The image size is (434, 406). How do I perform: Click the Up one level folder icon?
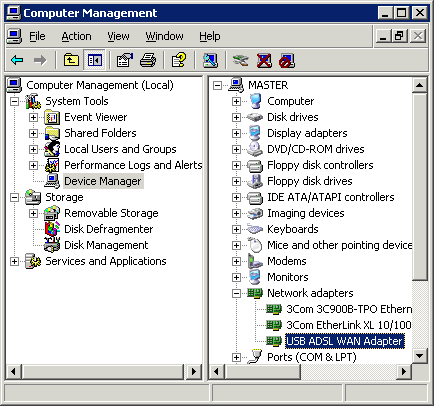71,60
